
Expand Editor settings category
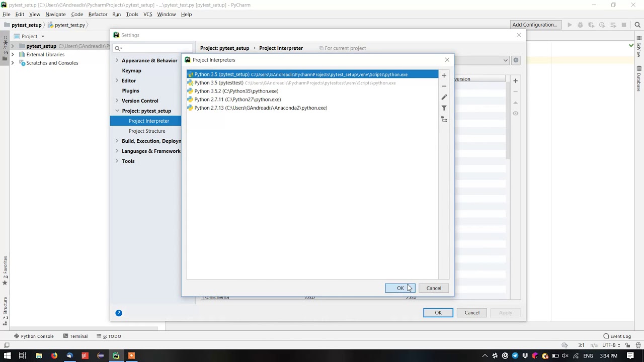(x=117, y=80)
